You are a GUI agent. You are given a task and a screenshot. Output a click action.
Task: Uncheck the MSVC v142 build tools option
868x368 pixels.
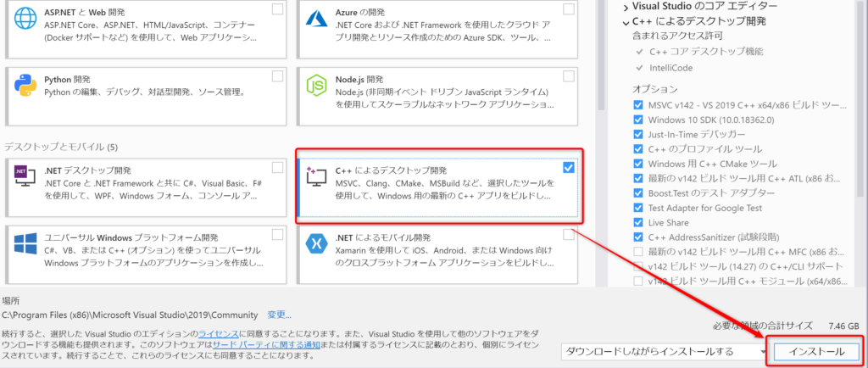pyautogui.click(x=637, y=105)
